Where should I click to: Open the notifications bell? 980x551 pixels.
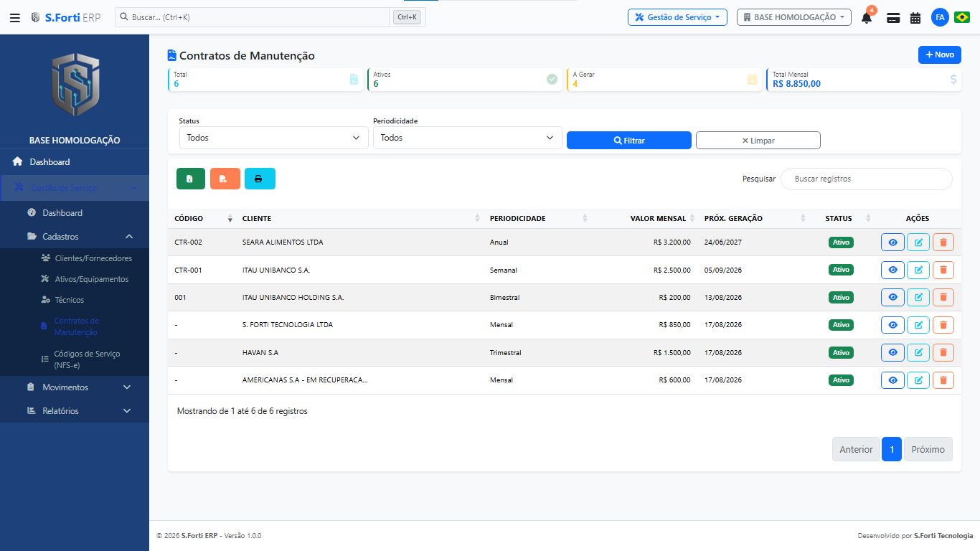(x=867, y=18)
